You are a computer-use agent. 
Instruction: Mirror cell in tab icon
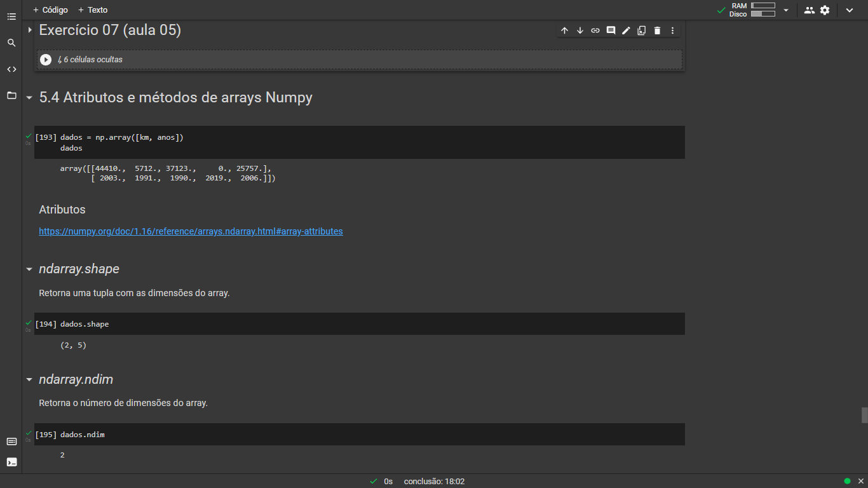pyautogui.click(x=642, y=30)
